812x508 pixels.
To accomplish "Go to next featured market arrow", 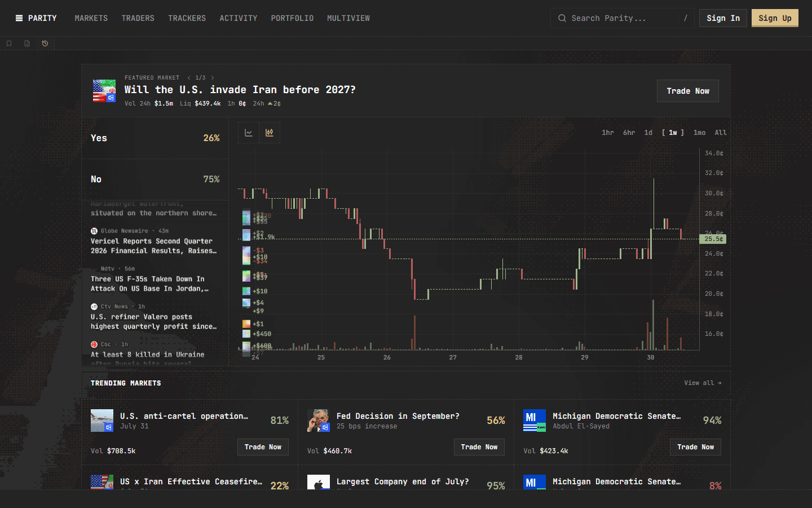I will (213, 78).
